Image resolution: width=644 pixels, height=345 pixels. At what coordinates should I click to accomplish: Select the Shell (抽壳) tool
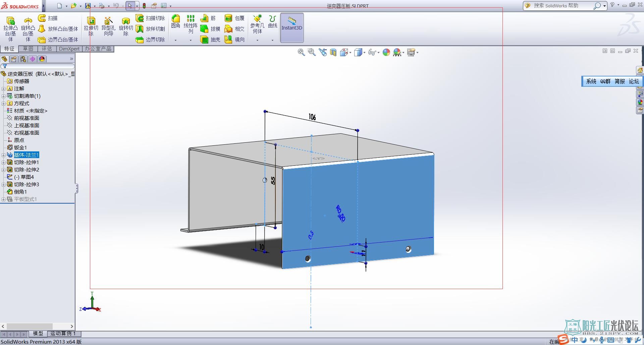click(x=210, y=40)
